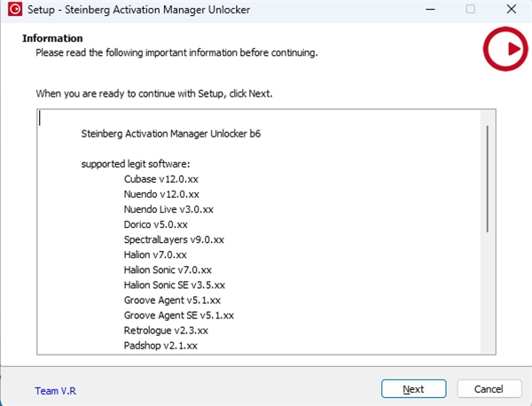The width and height of the screenshot is (532, 406).
Task: Click the red play logo in the header
Action: coord(505,52)
